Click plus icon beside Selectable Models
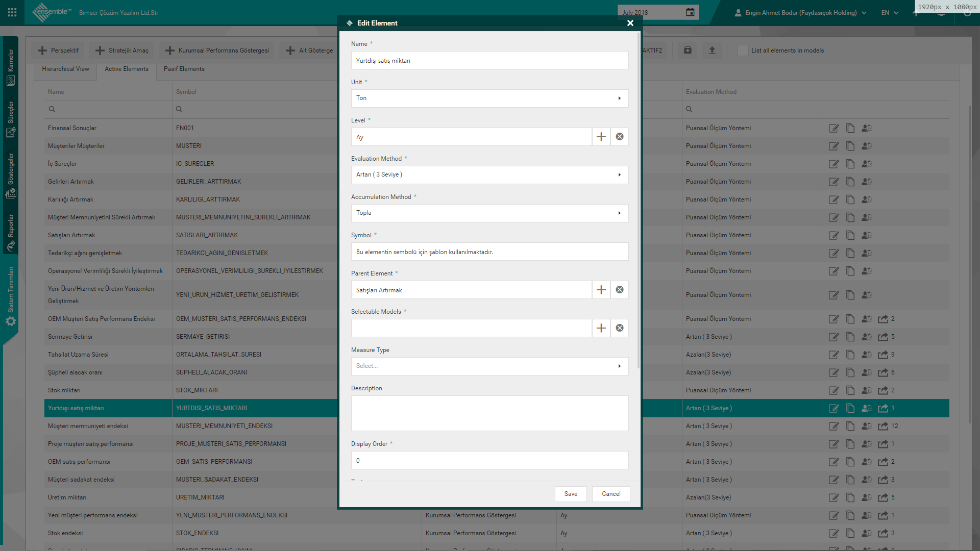This screenshot has height=551, width=980. 601,328
